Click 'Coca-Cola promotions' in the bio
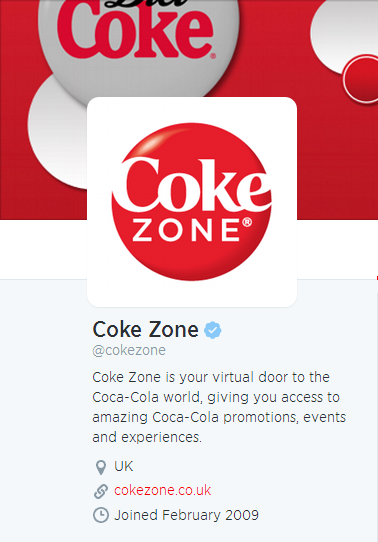Screen dimensions: 378x542 coord(225,417)
